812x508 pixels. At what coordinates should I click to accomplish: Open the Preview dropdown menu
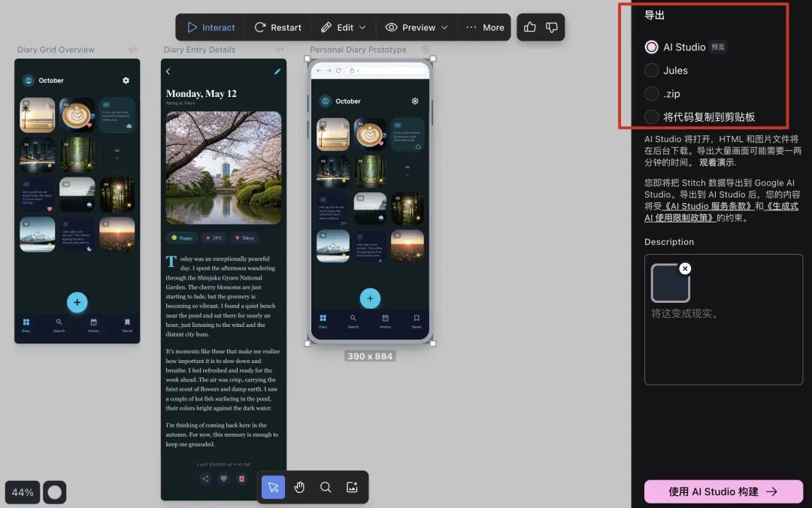click(x=416, y=28)
